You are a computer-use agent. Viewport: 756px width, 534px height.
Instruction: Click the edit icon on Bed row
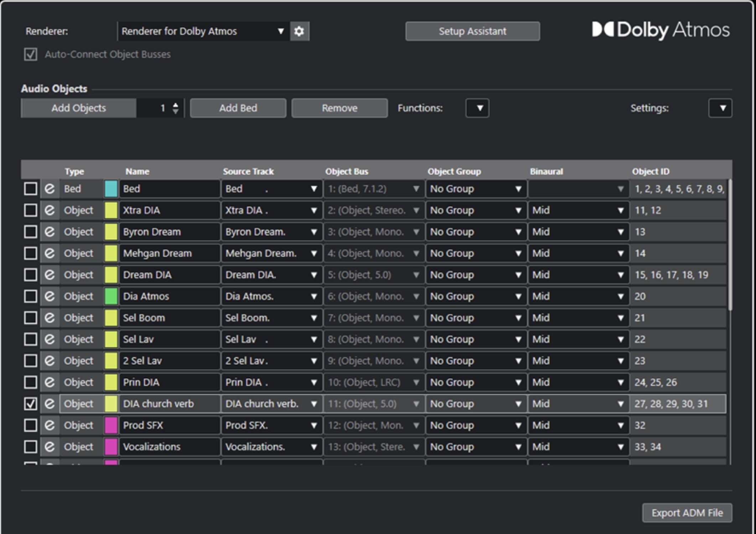(50, 189)
